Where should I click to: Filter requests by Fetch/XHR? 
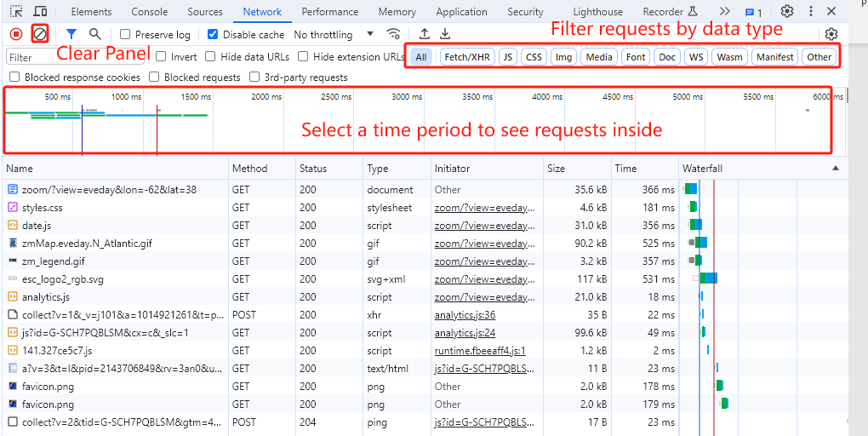click(467, 56)
